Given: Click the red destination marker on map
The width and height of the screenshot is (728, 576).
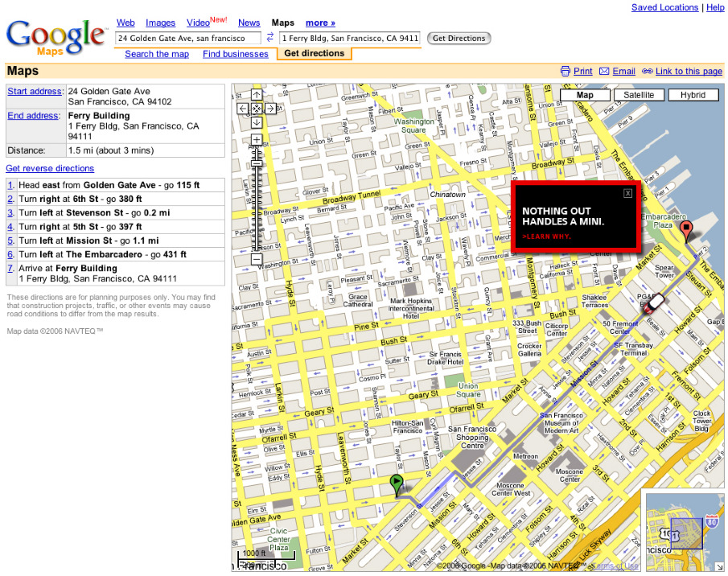Looking at the screenshot, I should pyautogui.click(x=686, y=231).
